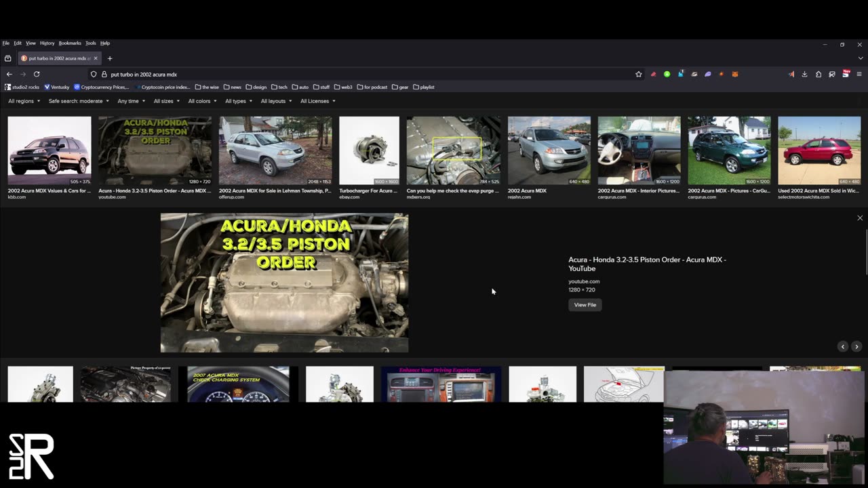
Task: Open the stuff bookmark folder
Action: [x=321, y=87]
